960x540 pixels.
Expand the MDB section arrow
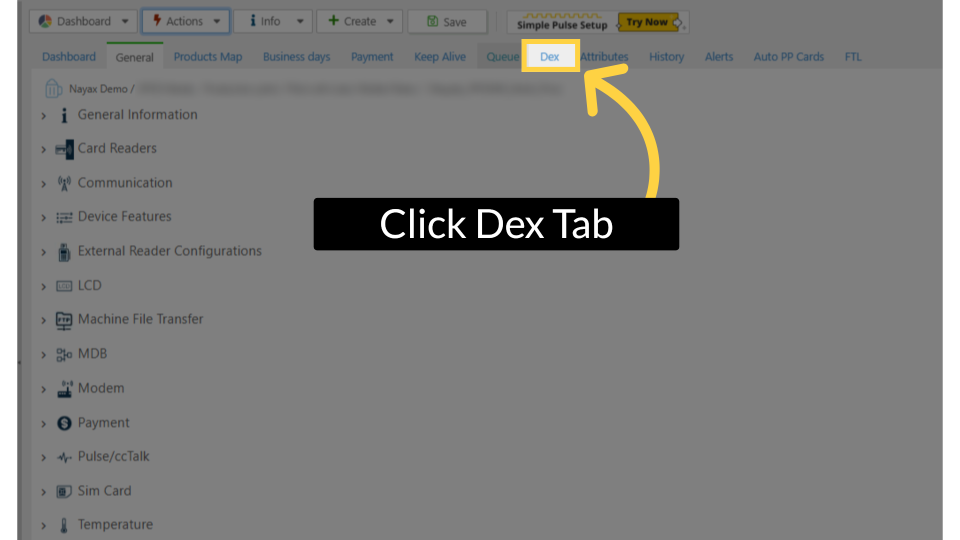[x=44, y=355]
